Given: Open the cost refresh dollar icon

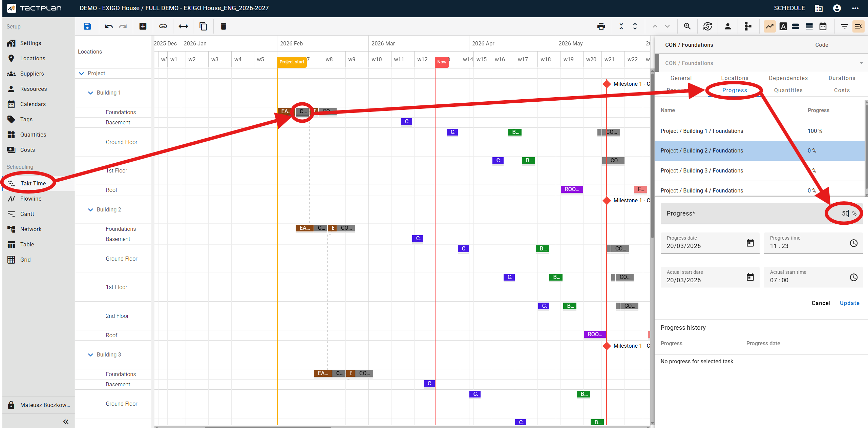Looking at the screenshot, I should (x=707, y=26).
